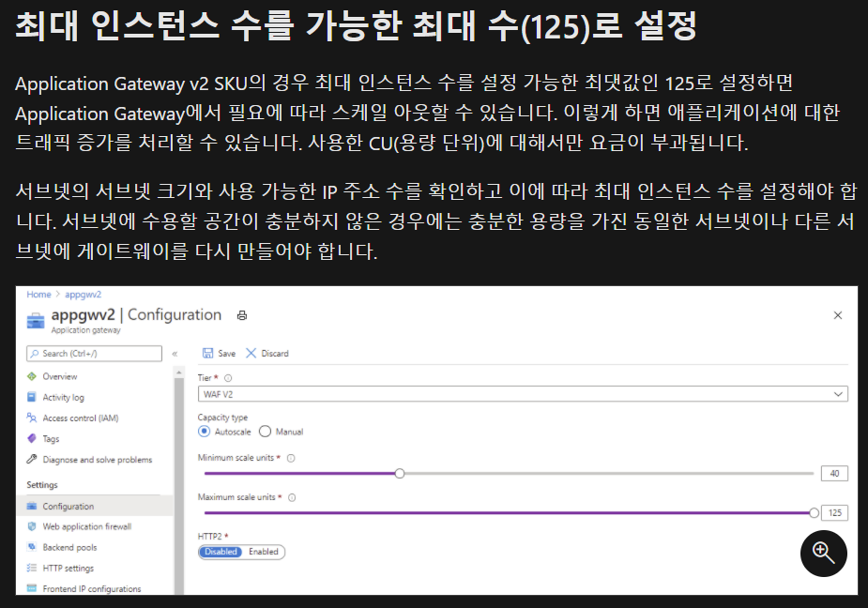Viewport: 868px width, 608px height.
Task: Click the Minimum scale units slider handle
Action: coord(400,474)
